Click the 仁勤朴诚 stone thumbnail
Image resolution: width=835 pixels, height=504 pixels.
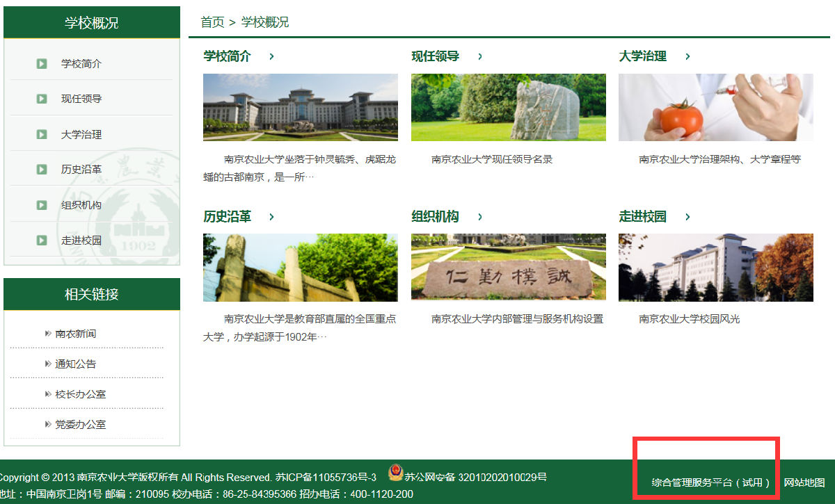[x=508, y=268]
